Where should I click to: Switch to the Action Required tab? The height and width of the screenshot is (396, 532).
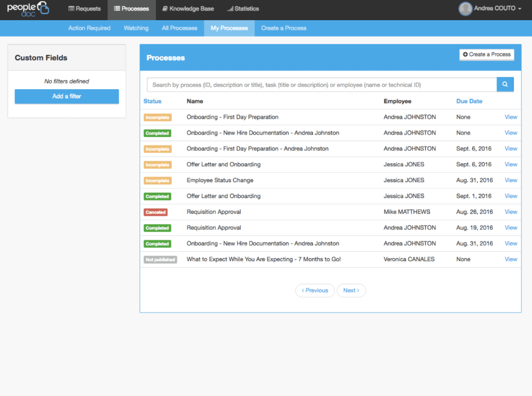89,28
